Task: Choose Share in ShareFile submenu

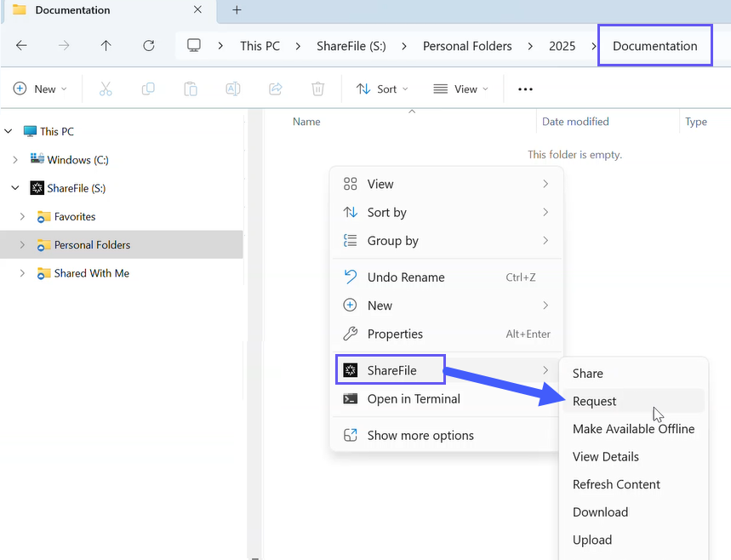Action: tap(634, 373)
